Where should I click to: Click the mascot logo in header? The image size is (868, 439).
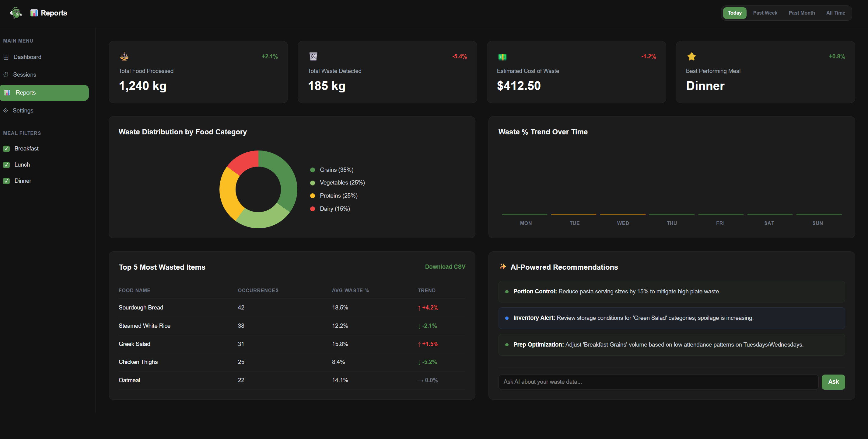coord(16,13)
